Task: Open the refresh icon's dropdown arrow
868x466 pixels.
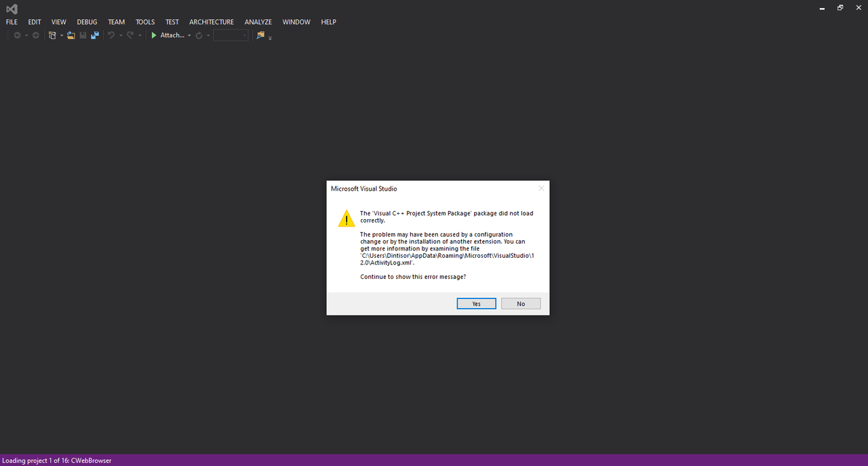Action: (208, 35)
